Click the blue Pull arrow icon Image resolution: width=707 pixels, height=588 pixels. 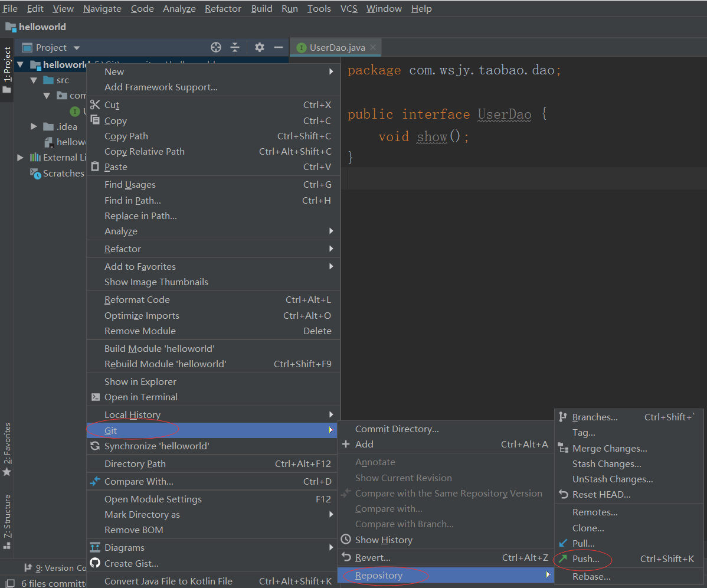click(x=563, y=543)
